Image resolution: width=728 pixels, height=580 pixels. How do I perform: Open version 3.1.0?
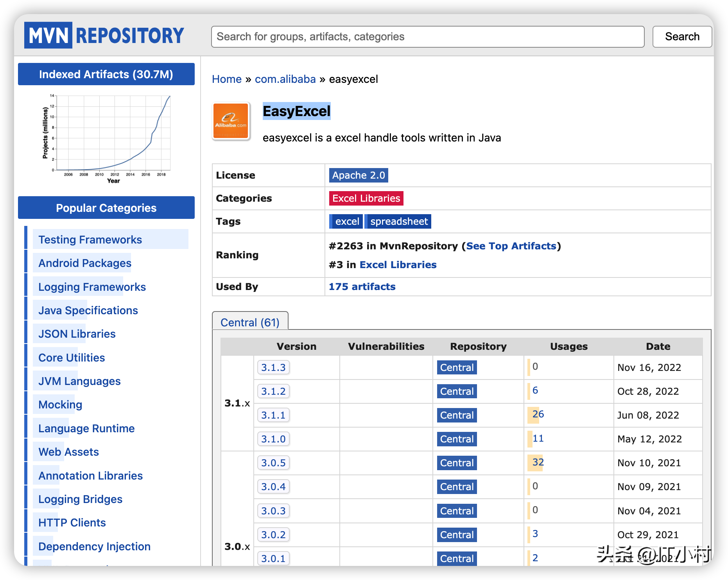coord(274,439)
